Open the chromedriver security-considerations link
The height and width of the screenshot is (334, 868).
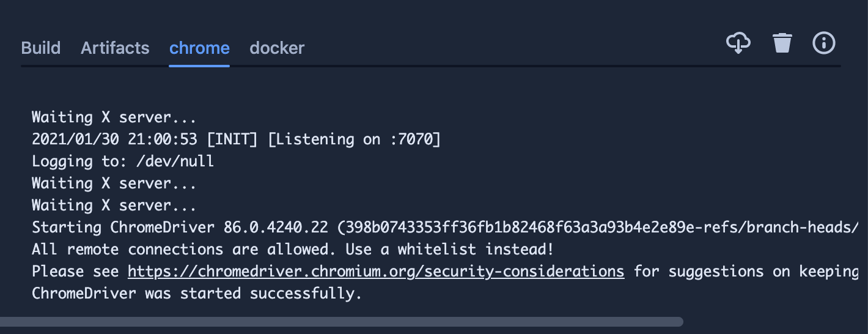point(376,272)
